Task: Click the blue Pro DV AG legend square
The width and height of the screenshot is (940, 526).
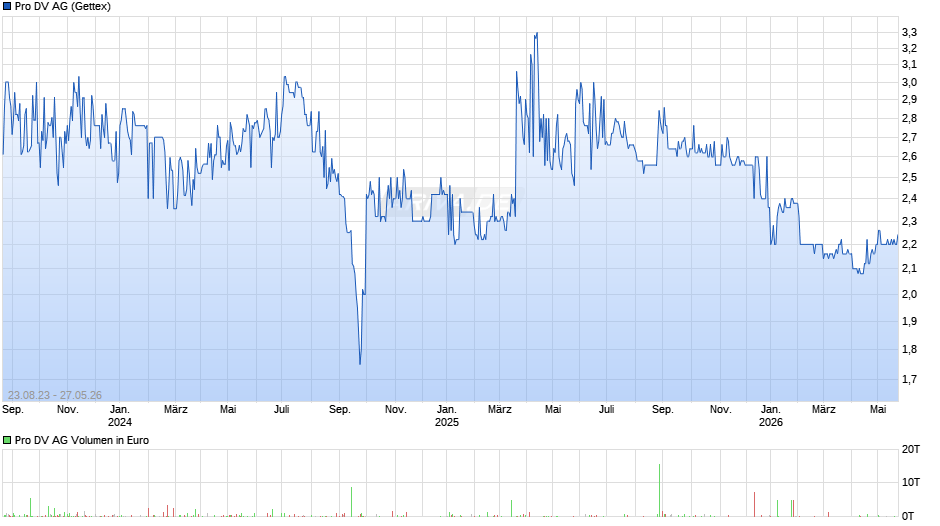Action: (x=7, y=7)
